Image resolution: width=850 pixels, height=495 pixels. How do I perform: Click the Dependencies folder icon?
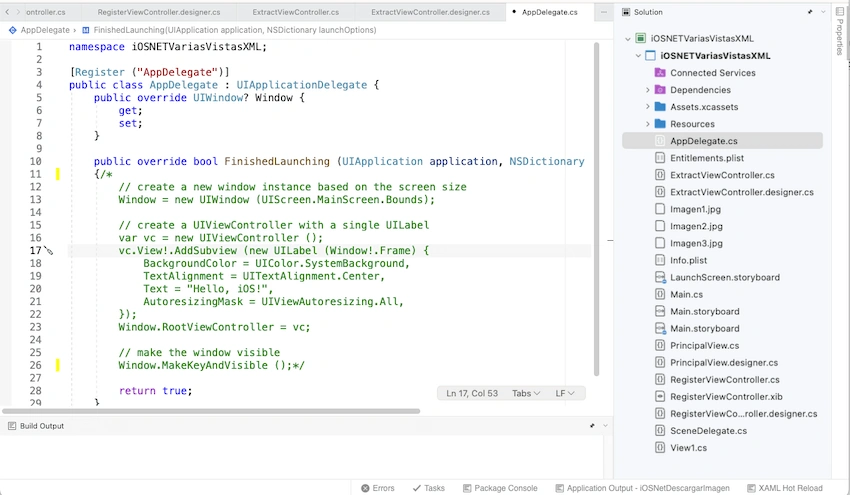[x=660, y=89]
